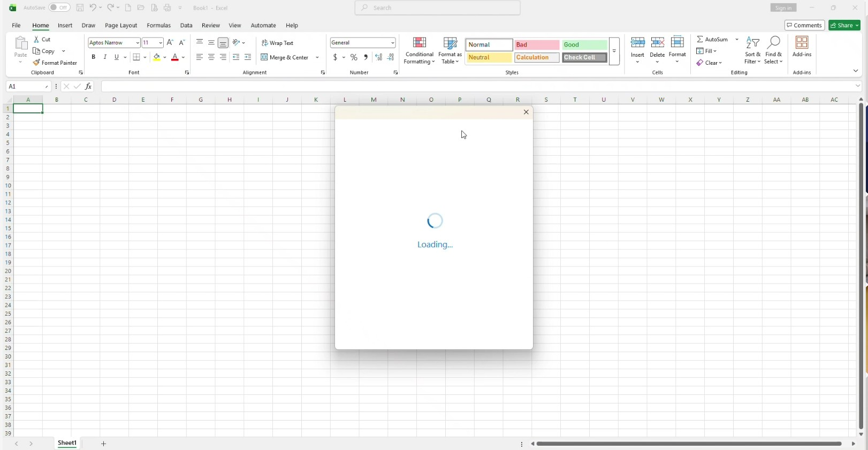Apply bold formatting

coord(93,57)
